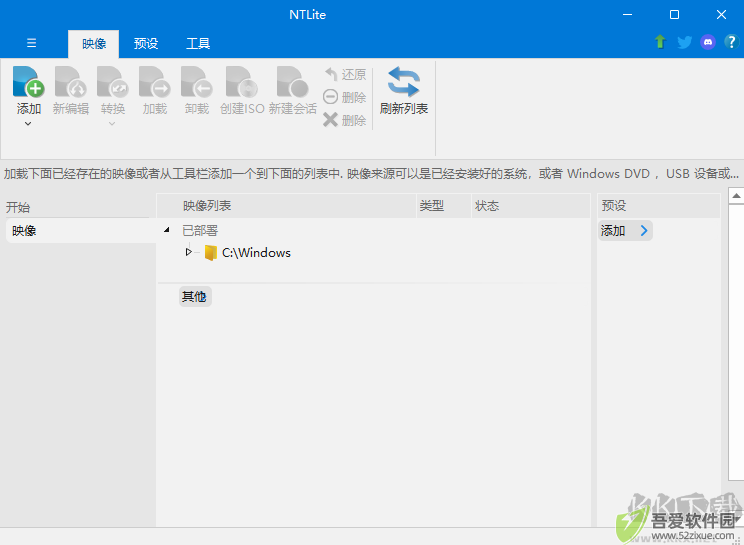Click the 预设 panel header
Screen dimensions: 744x545
659,205
